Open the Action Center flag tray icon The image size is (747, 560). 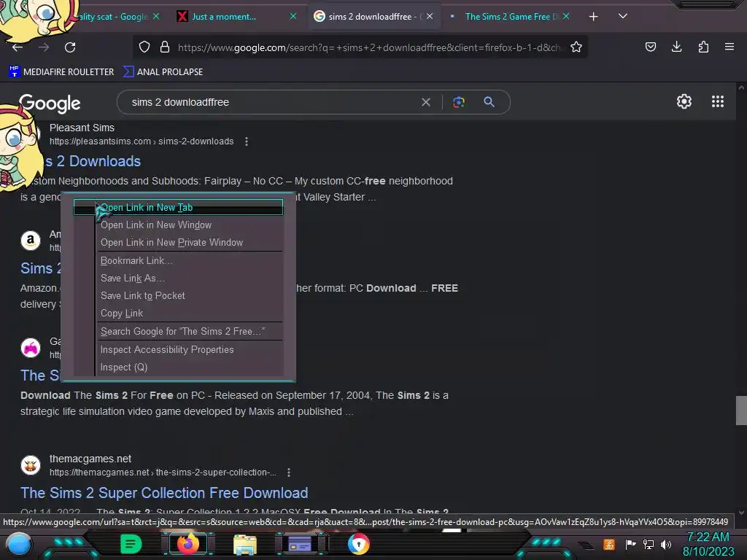click(x=630, y=544)
